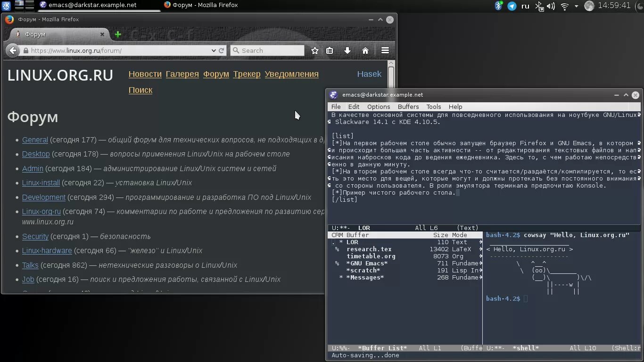
Task: Select *Messages* buffer row
Action: tap(405, 278)
